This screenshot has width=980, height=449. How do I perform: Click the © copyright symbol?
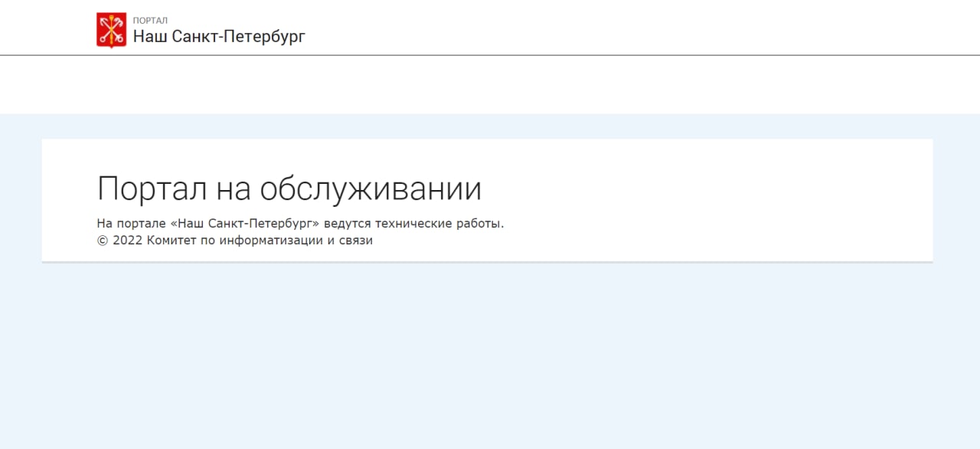tap(103, 241)
